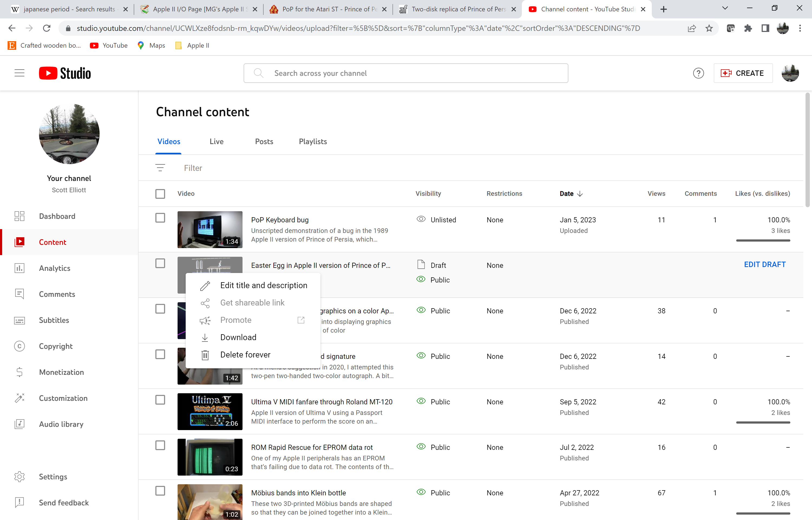The height and width of the screenshot is (520, 812).
Task: Click the Unlisted eye icon for PoP Keyboard bug
Action: (421, 219)
